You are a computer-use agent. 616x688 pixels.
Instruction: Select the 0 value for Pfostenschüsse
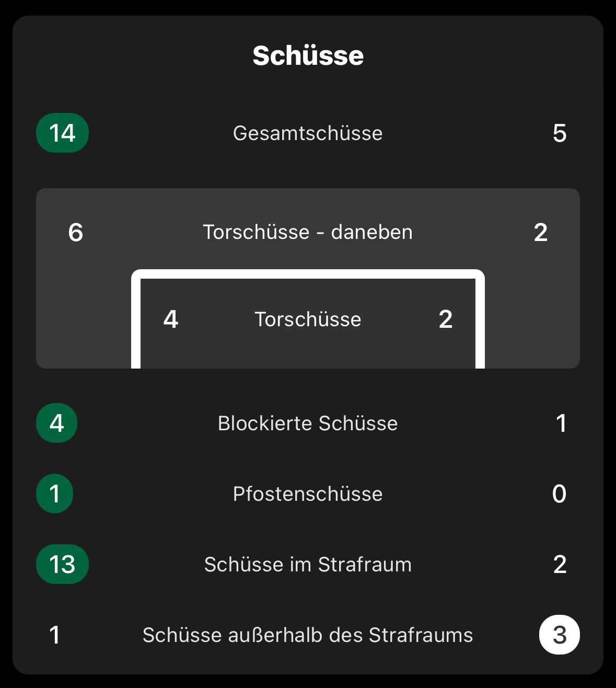tap(559, 494)
